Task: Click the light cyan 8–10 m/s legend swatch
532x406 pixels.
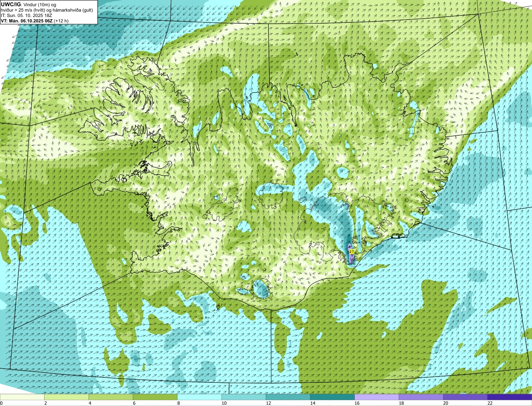Action: coord(199,397)
